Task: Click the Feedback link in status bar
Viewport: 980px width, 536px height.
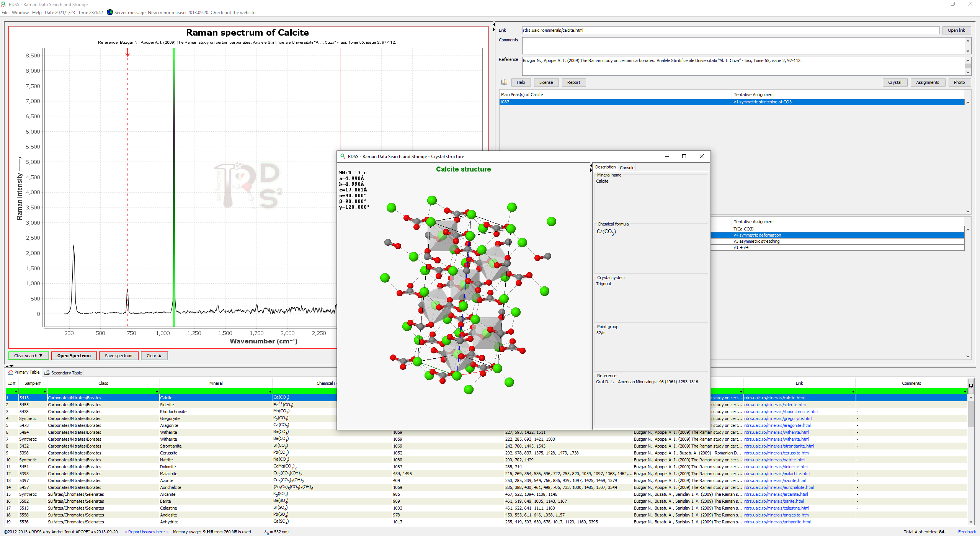Action: coord(967,532)
